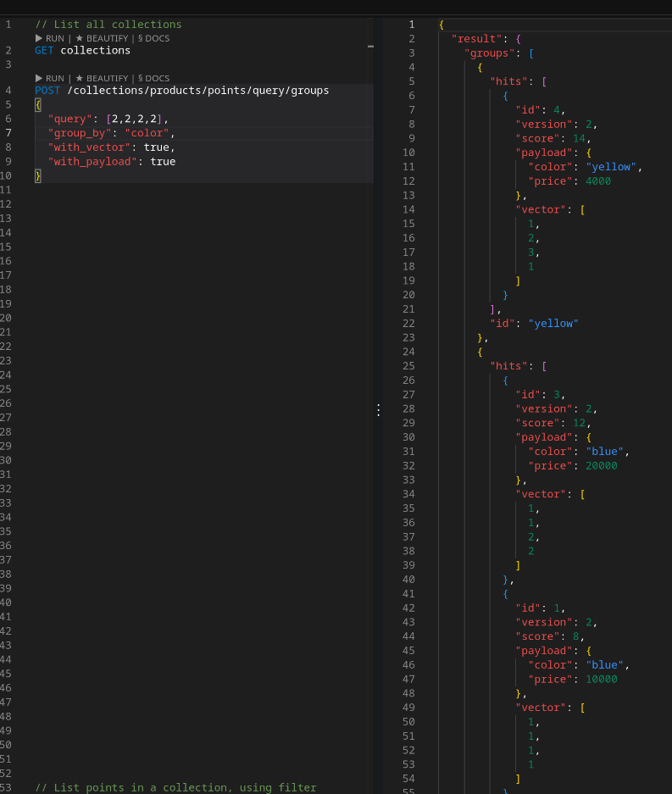Click the price value 20000
Image resolution: width=672 pixels, height=794 pixels.
coord(601,465)
